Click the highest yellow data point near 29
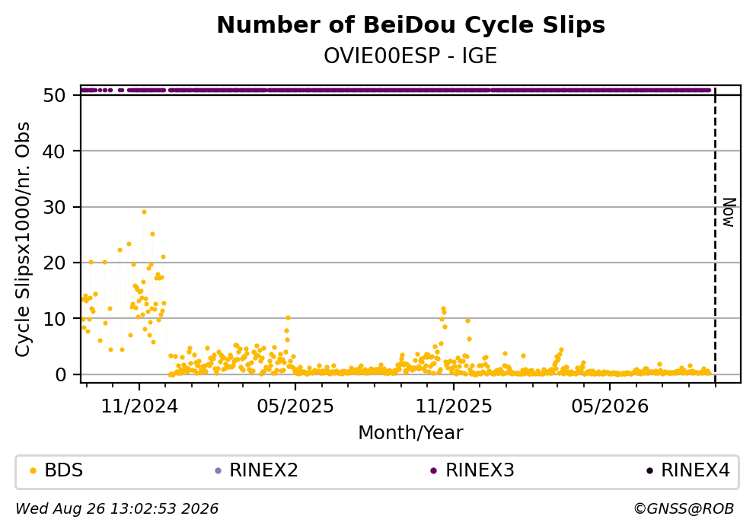 (144, 212)
